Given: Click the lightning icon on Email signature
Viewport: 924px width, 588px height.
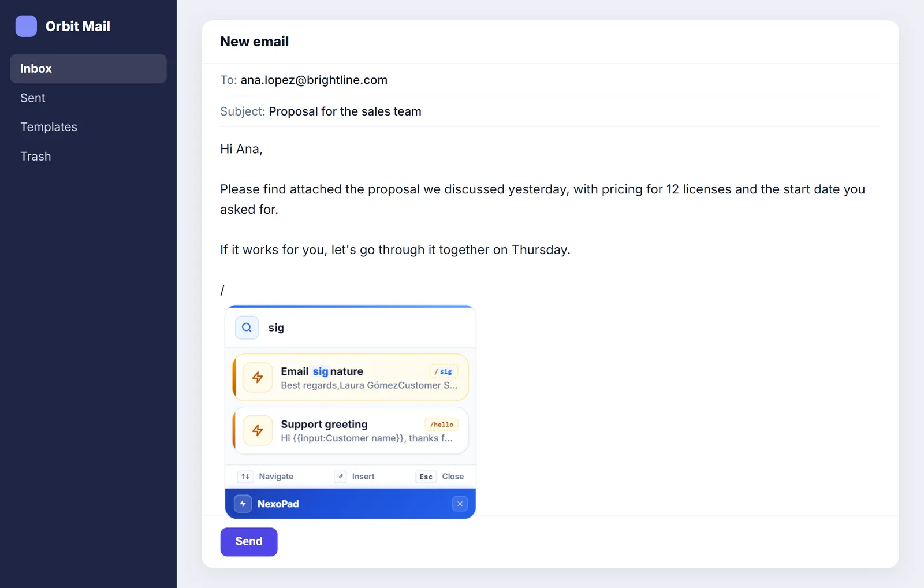Looking at the screenshot, I should coord(258,377).
